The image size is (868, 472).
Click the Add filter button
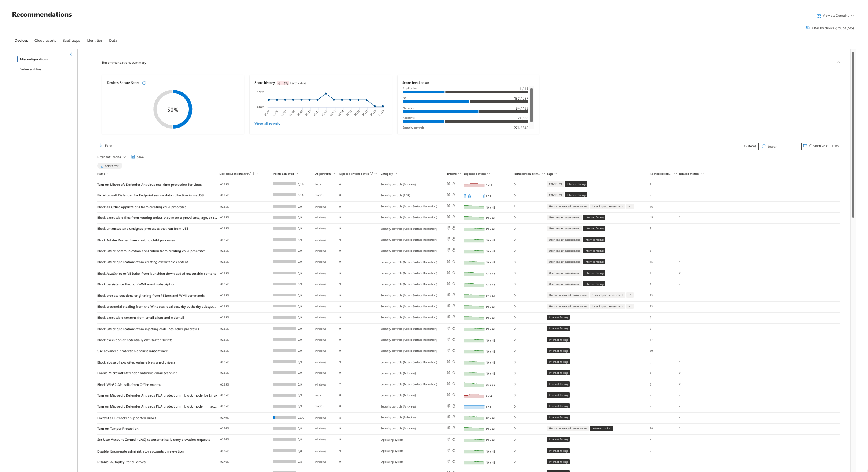point(109,166)
